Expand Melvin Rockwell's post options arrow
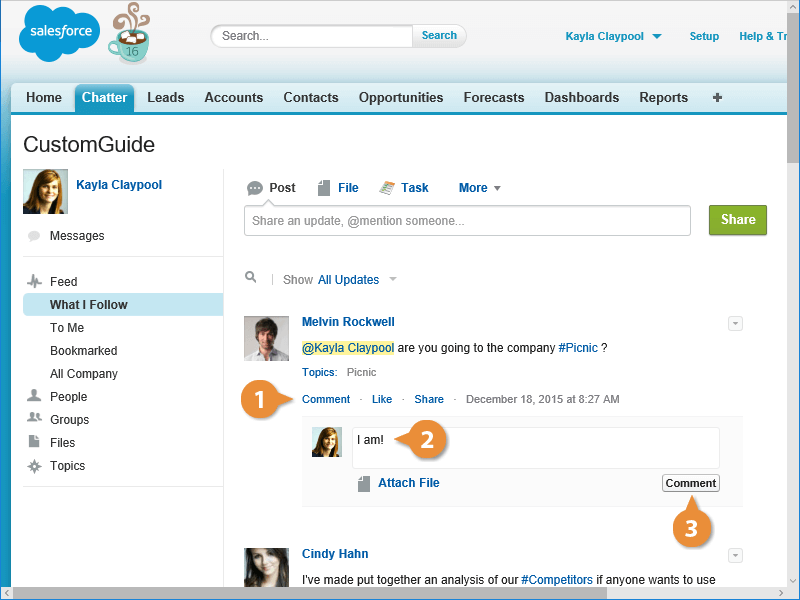This screenshot has height=600, width=800. click(x=735, y=323)
